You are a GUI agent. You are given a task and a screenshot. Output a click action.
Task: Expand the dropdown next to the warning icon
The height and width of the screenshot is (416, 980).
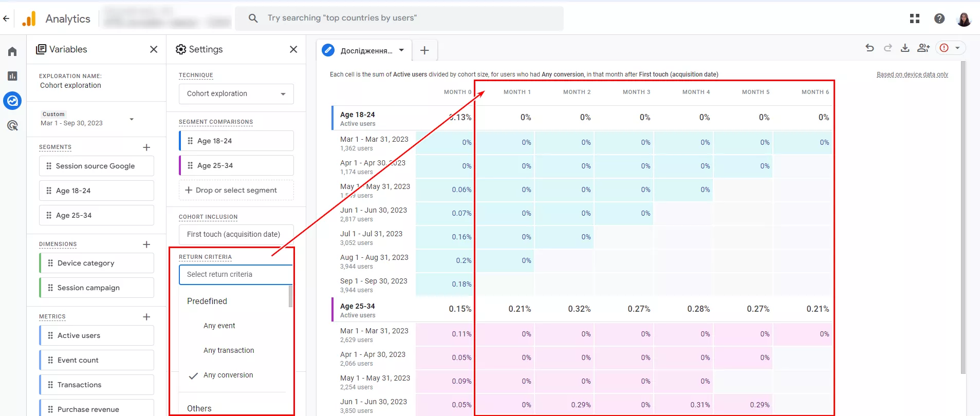(x=957, y=48)
